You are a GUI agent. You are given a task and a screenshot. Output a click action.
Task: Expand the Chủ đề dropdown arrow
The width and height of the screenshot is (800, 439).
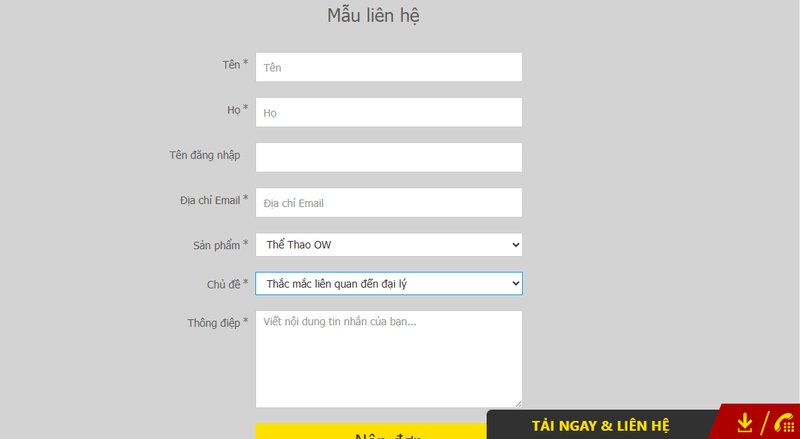tap(515, 284)
